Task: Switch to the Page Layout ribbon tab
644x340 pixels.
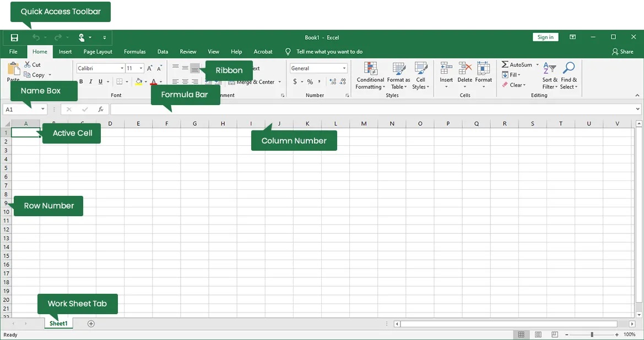Action: pos(98,52)
